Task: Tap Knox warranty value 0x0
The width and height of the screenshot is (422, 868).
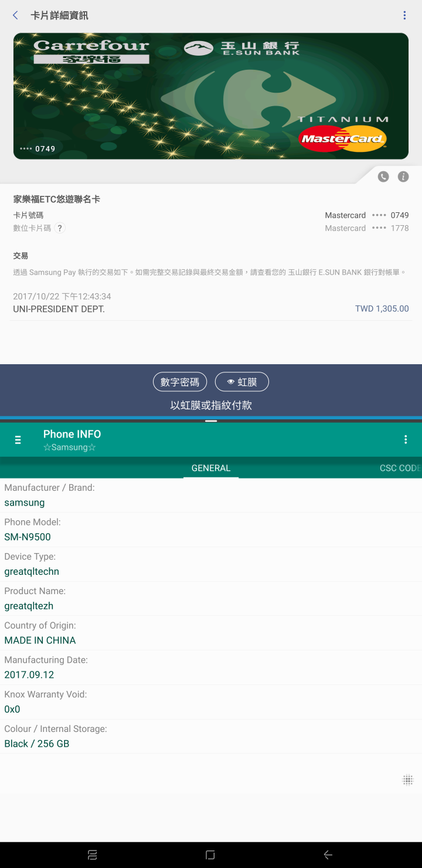Action: 12,709
